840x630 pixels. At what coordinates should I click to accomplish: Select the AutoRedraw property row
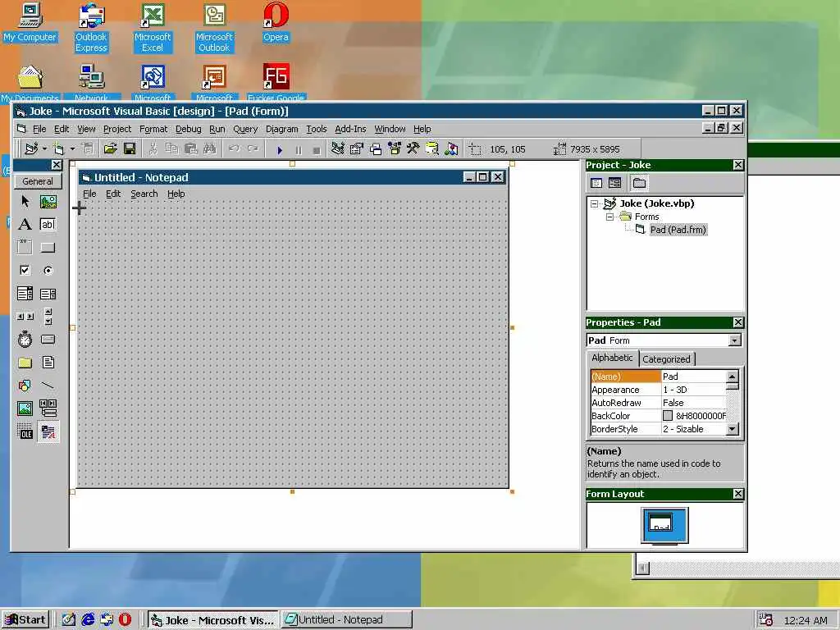[659, 403]
